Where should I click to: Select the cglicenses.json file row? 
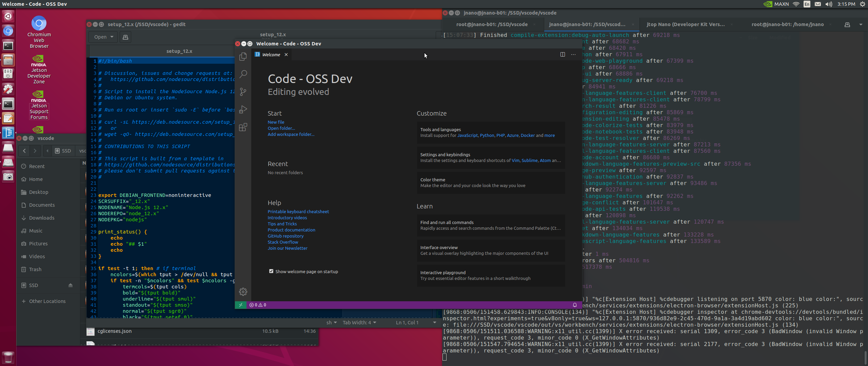pyautogui.click(x=200, y=331)
